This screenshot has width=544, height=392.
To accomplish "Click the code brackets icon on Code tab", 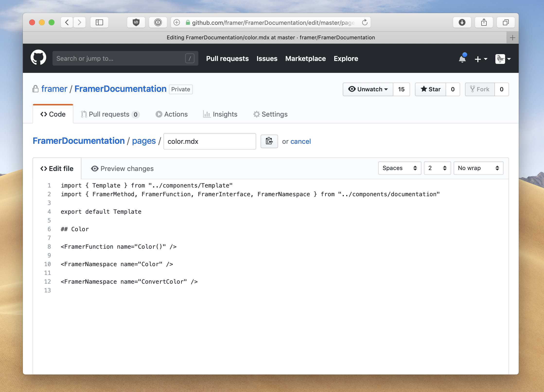I will [43, 114].
